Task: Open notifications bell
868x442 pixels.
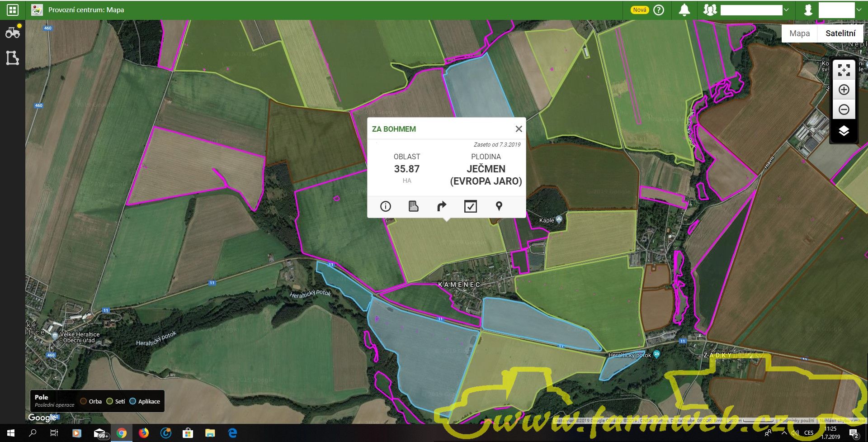Action: coord(684,10)
